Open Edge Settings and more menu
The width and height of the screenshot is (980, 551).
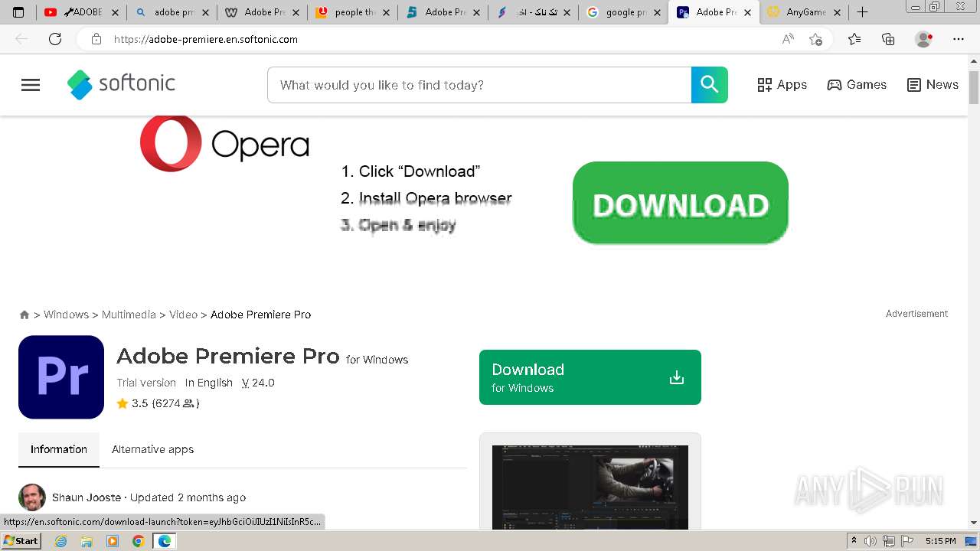coord(959,39)
